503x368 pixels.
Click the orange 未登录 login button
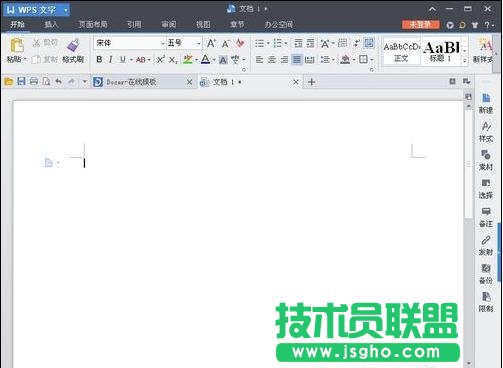pos(420,24)
